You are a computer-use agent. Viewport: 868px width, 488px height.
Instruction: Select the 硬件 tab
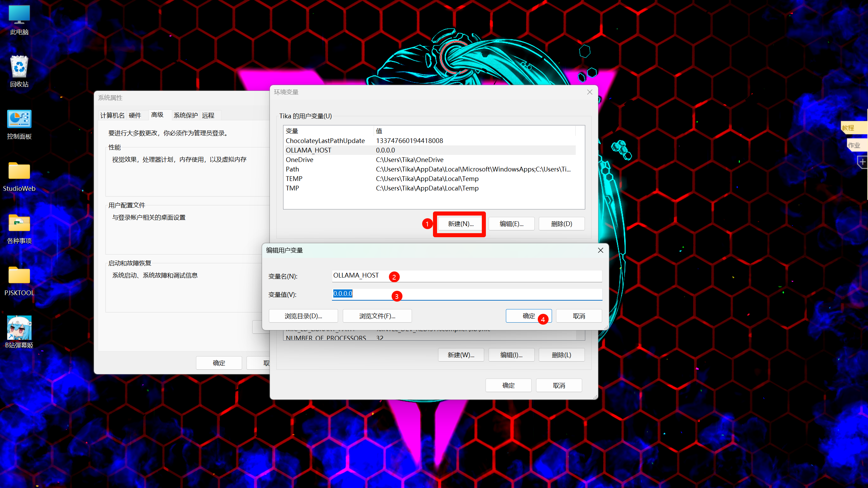click(135, 115)
